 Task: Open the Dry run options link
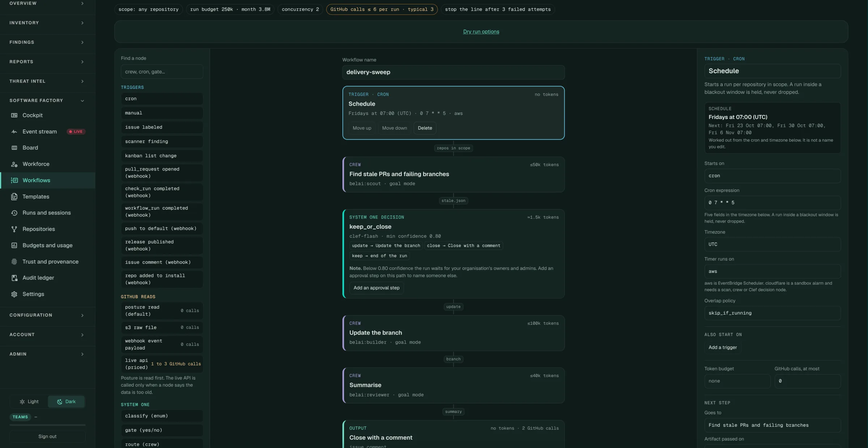click(x=481, y=32)
